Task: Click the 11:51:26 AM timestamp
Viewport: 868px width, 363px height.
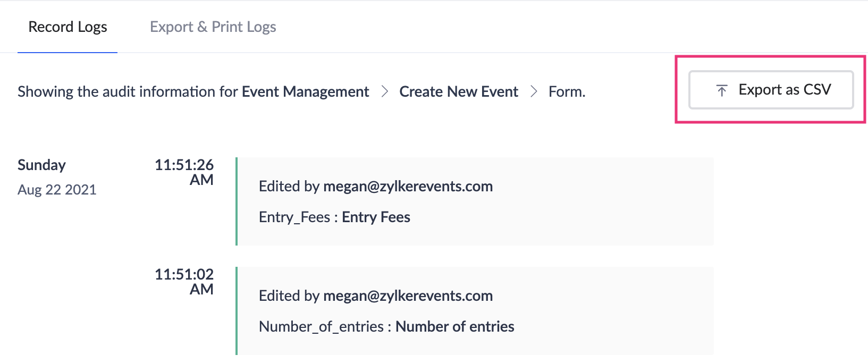Action: tap(184, 172)
